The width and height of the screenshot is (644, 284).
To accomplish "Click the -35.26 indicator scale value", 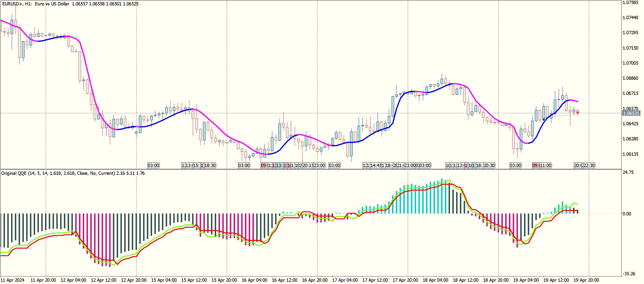I will tap(629, 274).
